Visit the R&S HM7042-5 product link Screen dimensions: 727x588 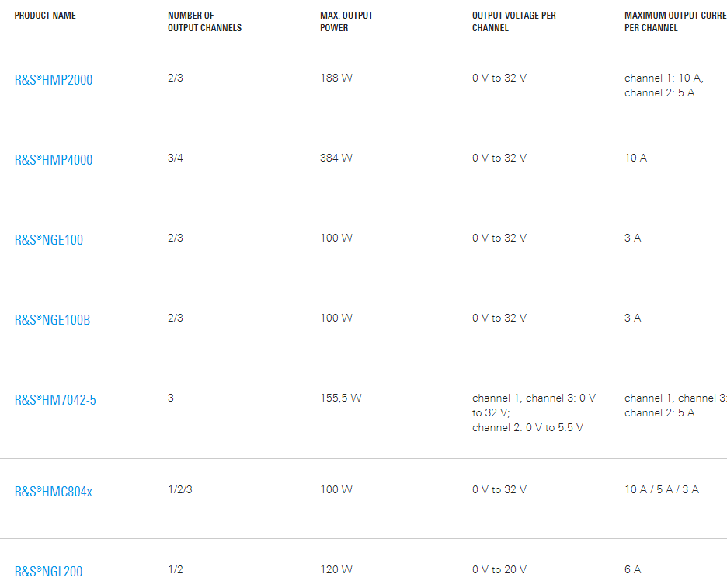55,400
